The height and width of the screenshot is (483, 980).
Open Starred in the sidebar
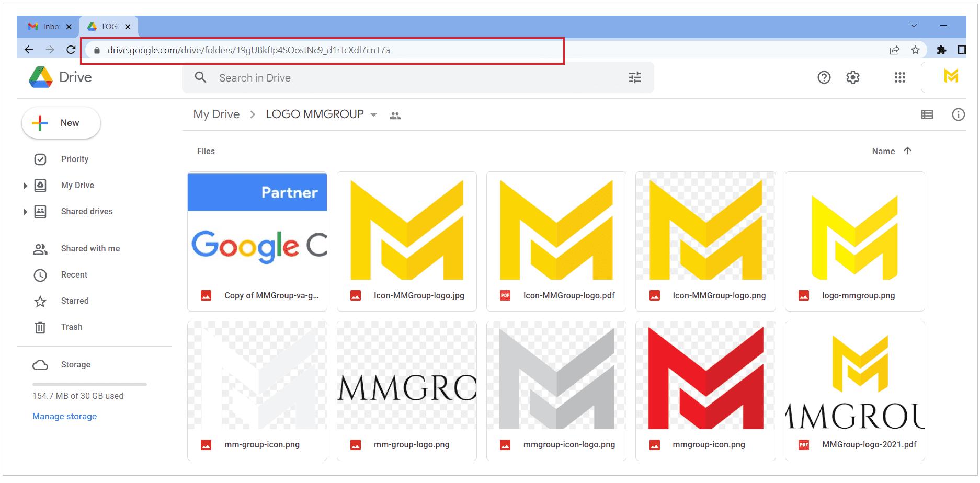[75, 301]
